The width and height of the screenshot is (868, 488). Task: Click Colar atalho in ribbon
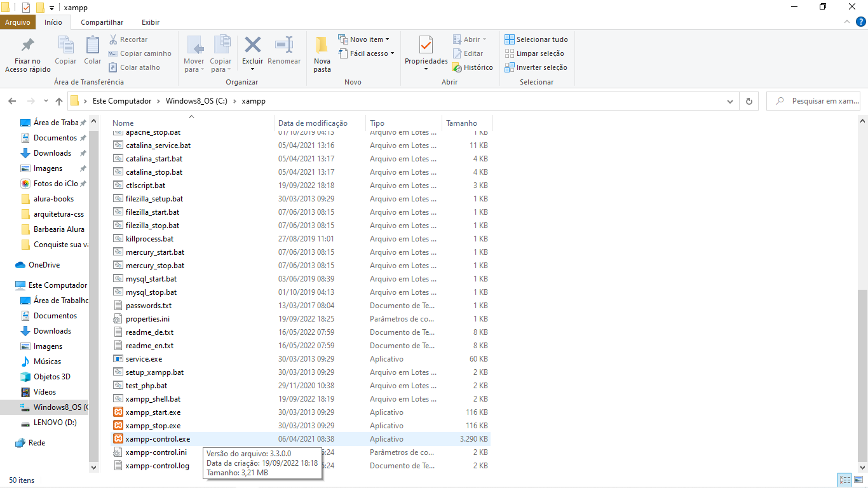click(x=134, y=67)
